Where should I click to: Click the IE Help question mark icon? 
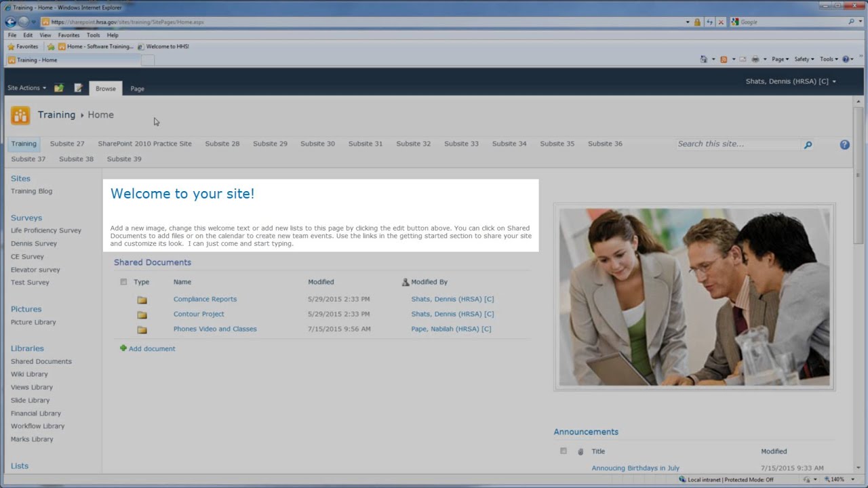pos(846,59)
